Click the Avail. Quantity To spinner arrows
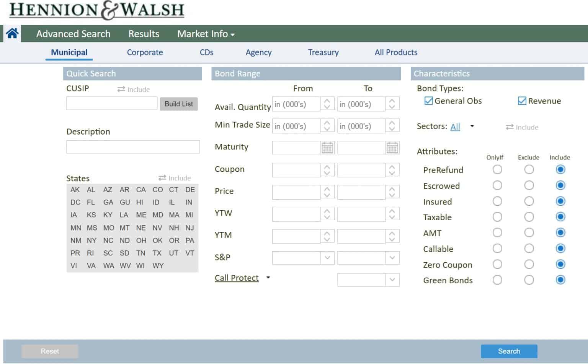This screenshot has width=588, height=364. tap(392, 104)
